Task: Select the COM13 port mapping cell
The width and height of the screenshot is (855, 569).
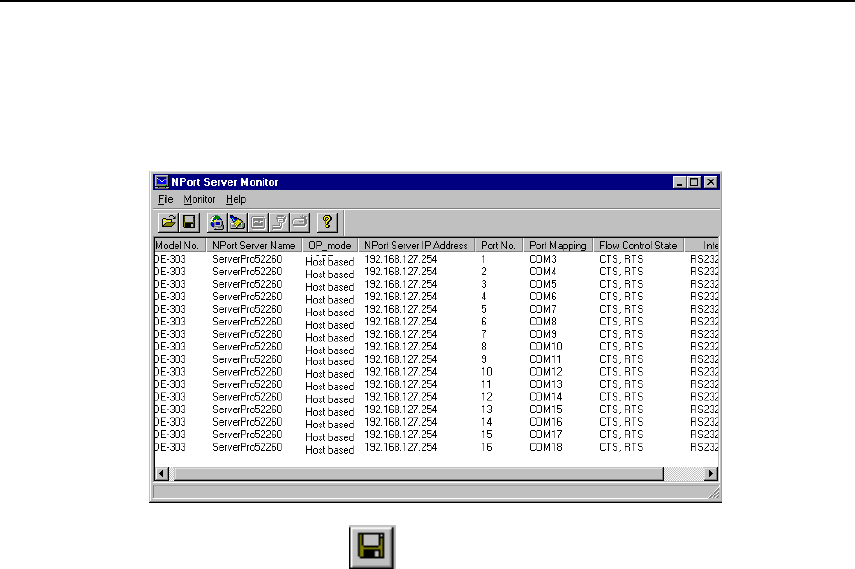Action: coord(546,384)
